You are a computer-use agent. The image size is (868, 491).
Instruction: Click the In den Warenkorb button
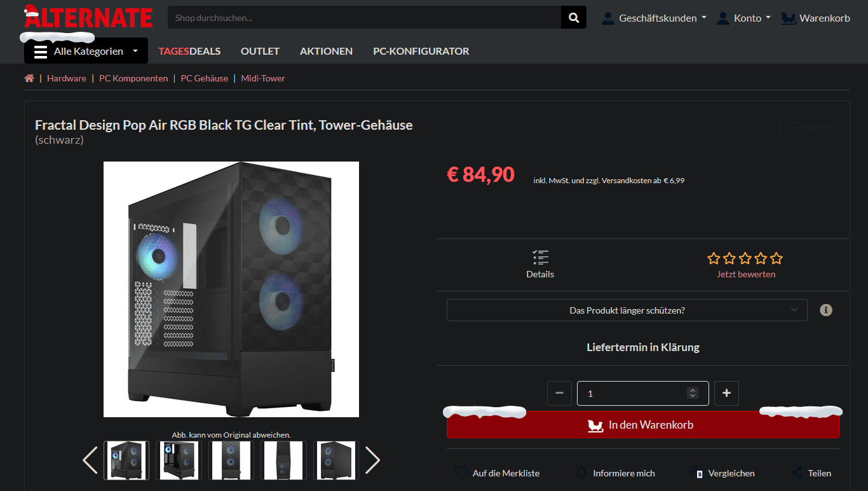pos(643,425)
